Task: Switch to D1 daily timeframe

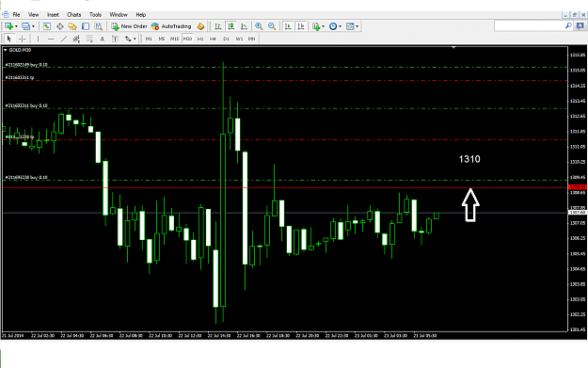Action: click(x=226, y=39)
